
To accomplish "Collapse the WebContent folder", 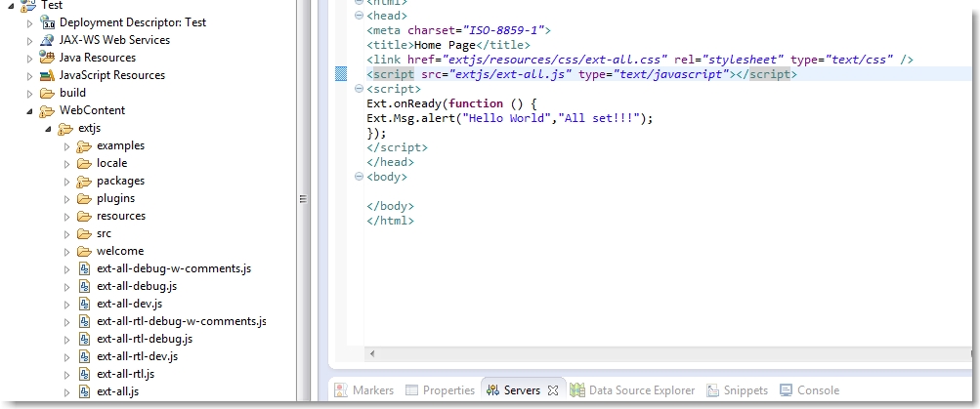I will coord(29,111).
